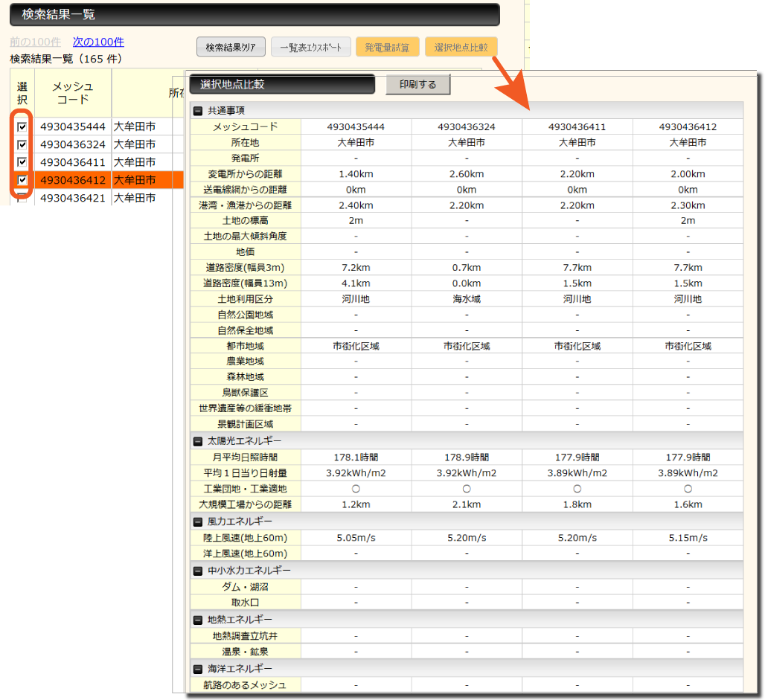765x700 pixels.
Task: Click the 陸上風速(地上60m) row label
Action: pyautogui.click(x=246, y=538)
